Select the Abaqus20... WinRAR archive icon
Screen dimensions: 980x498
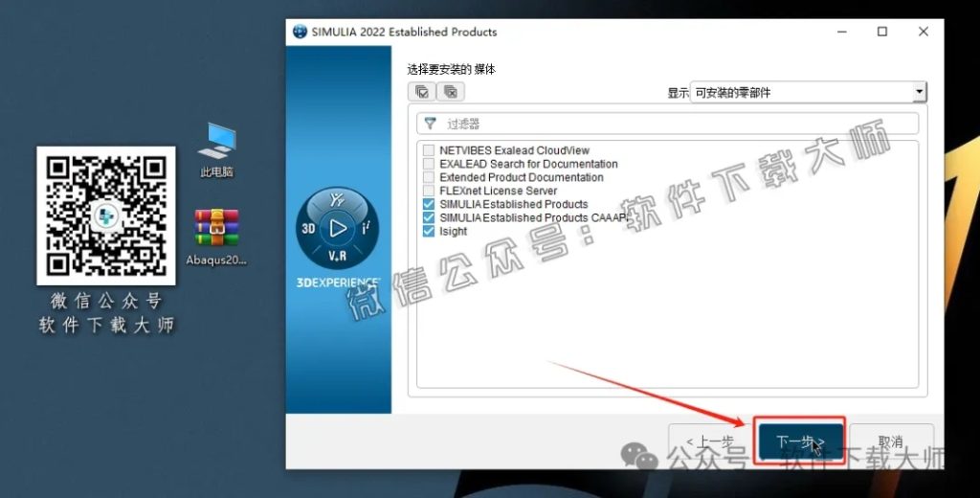pyautogui.click(x=216, y=238)
